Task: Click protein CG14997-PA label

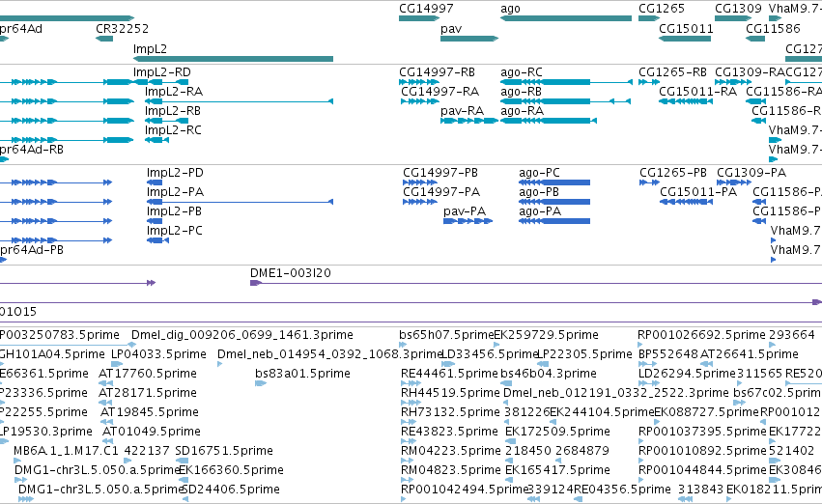Action: point(441,192)
